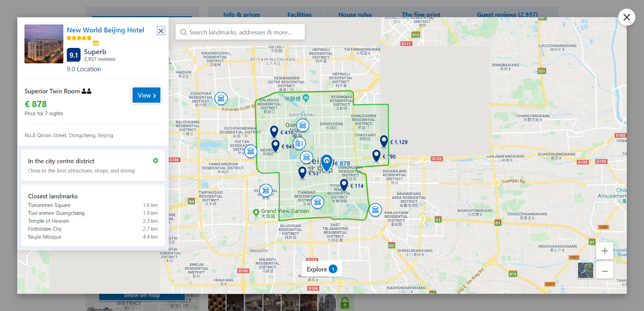Screen dimensions: 644x311
Task: Click the green city centre indicator dot
Action: (155, 160)
